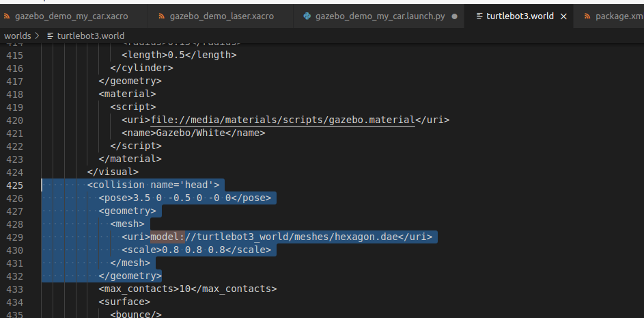644x318 pixels.
Task: Click file icon on turtlebot3.world tab
Action: [479, 16]
